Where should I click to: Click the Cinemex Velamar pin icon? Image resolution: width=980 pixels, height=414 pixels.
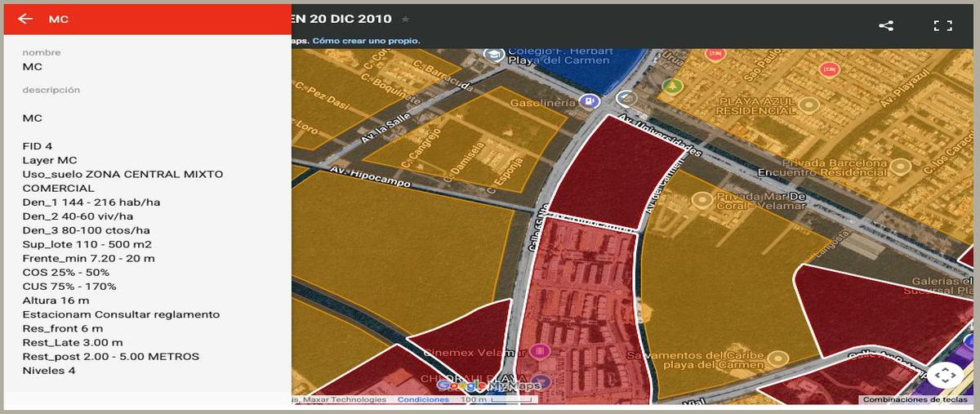pyautogui.click(x=538, y=351)
